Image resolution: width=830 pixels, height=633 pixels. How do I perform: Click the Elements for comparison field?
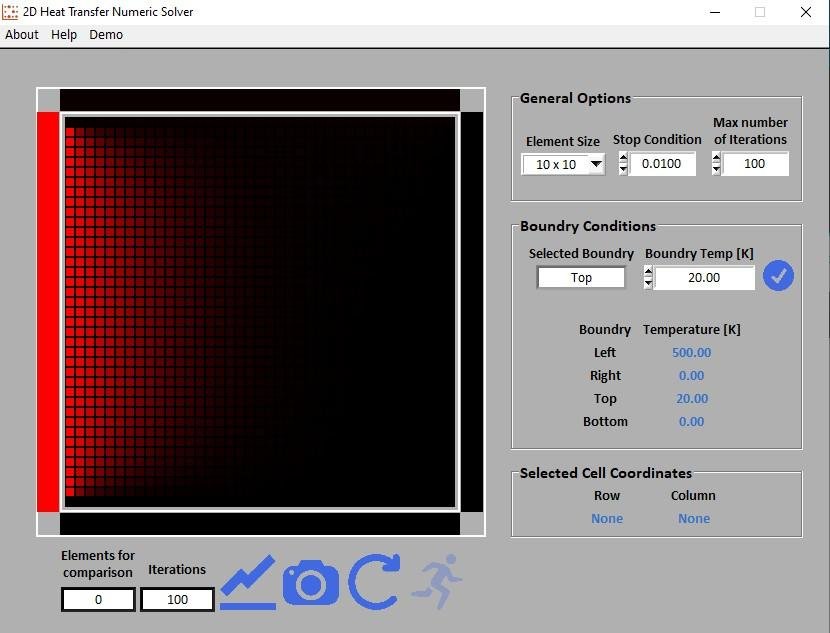pyautogui.click(x=98, y=600)
